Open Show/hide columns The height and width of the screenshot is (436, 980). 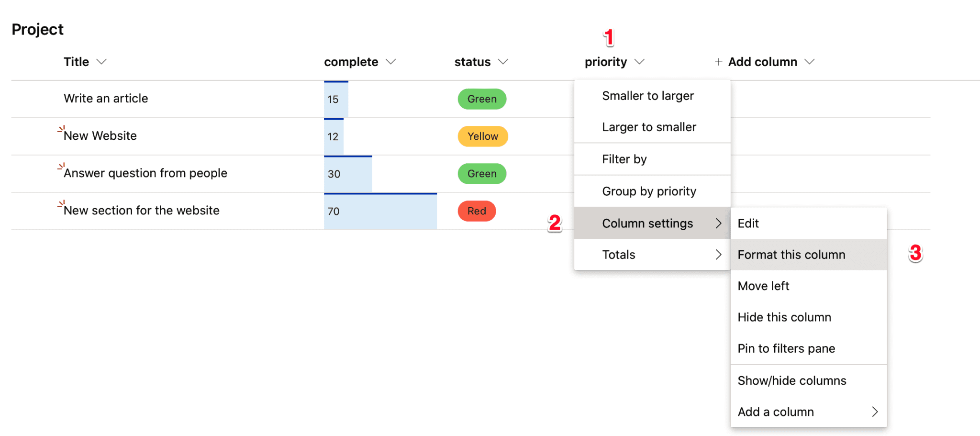tap(792, 380)
